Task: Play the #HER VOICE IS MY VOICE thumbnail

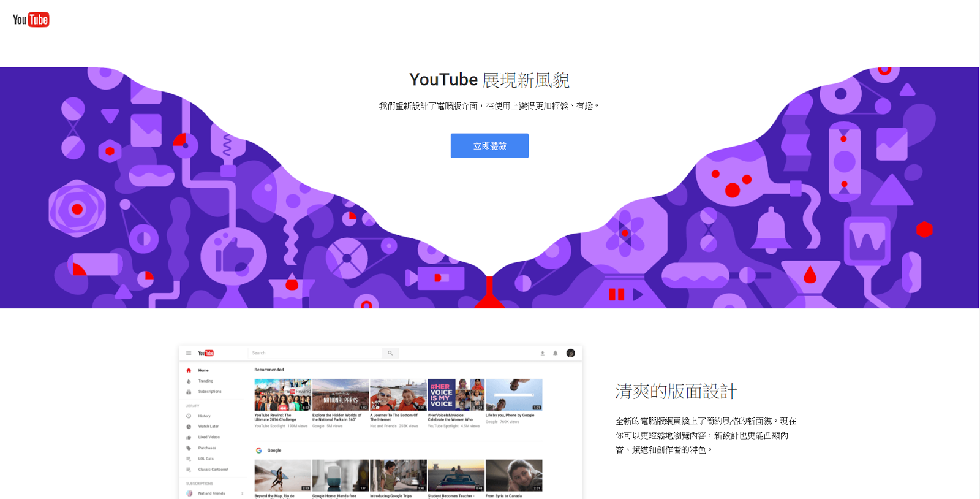Action: pyautogui.click(x=456, y=395)
